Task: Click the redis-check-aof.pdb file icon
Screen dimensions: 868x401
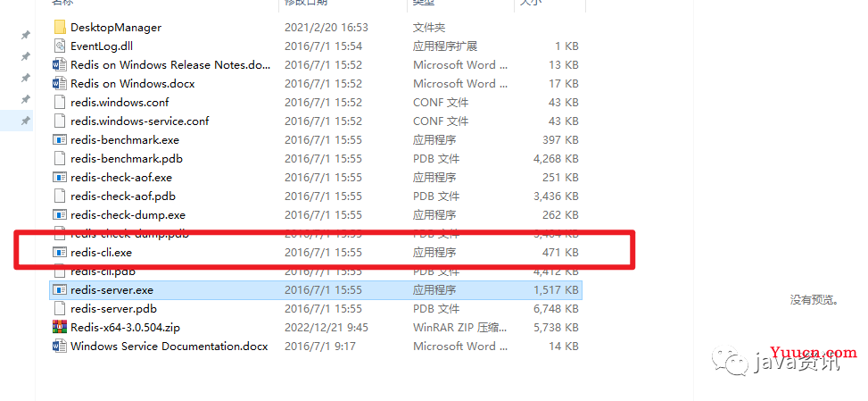Action: [x=60, y=196]
